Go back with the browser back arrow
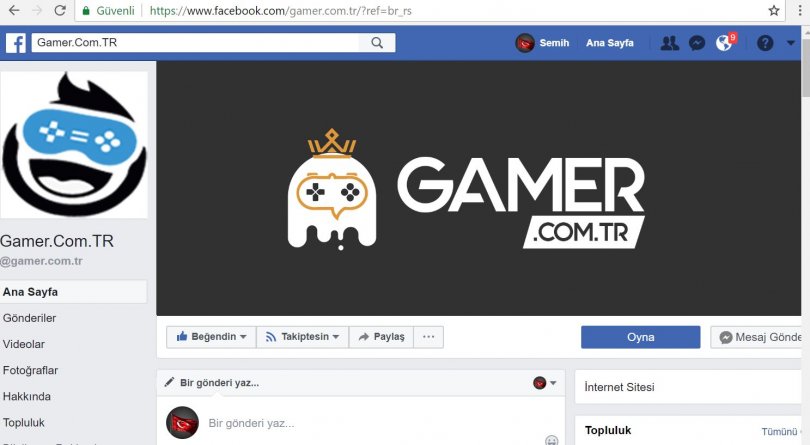The image size is (810, 445). tap(14, 10)
